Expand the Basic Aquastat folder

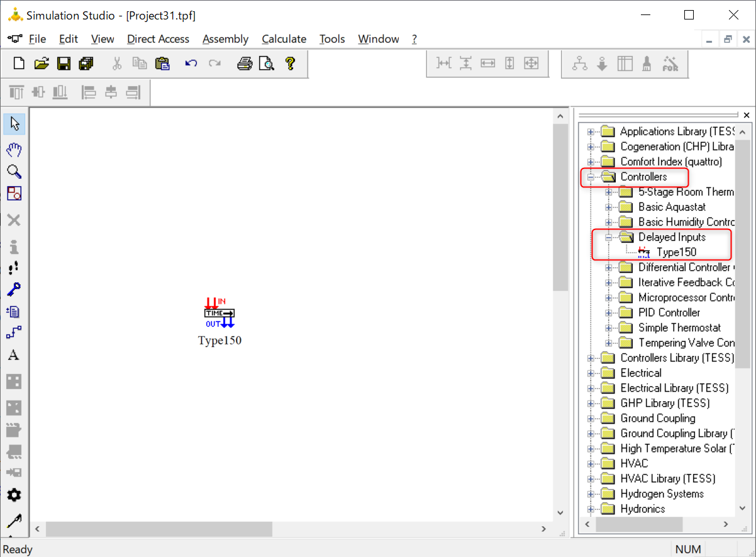(x=609, y=207)
